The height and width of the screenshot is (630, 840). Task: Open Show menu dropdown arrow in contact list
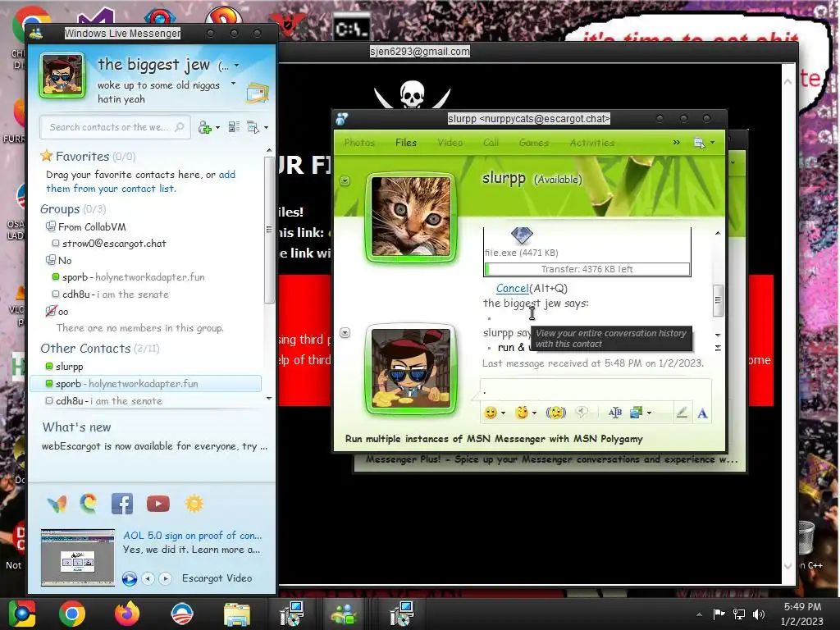pos(266,127)
